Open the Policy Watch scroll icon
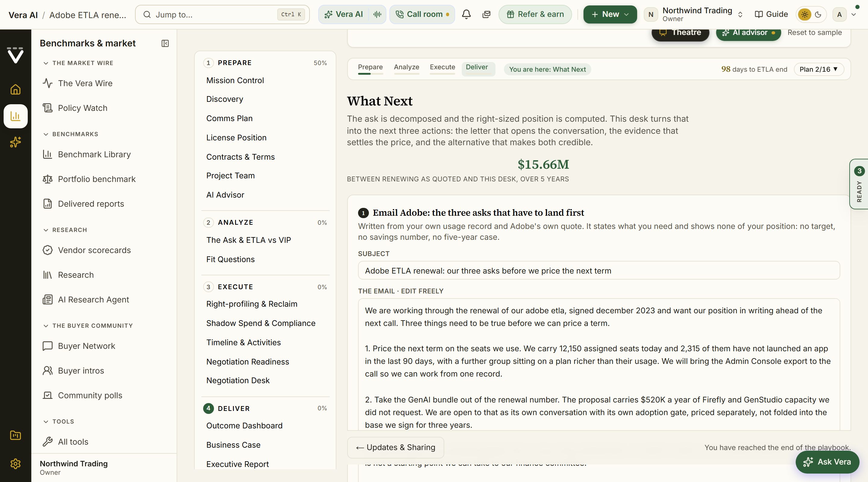This screenshot has width=868, height=482. point(48,108)
